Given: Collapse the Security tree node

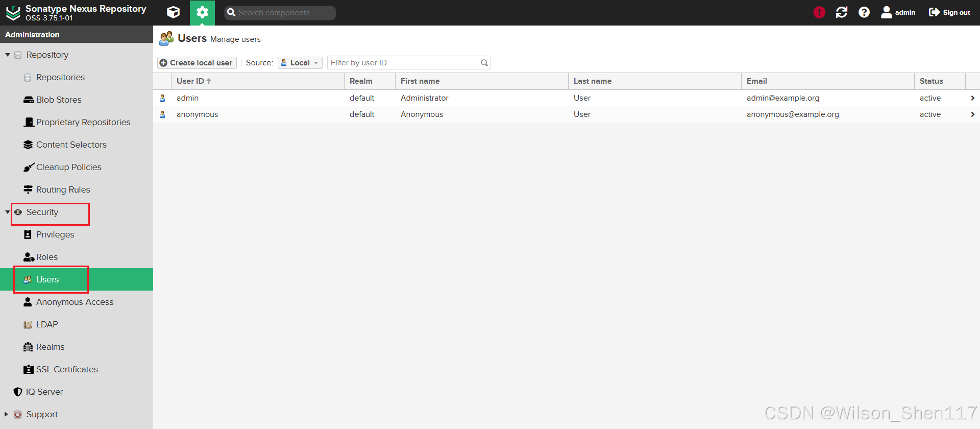Looking at the screenshot, I should (x=8, y=212).
